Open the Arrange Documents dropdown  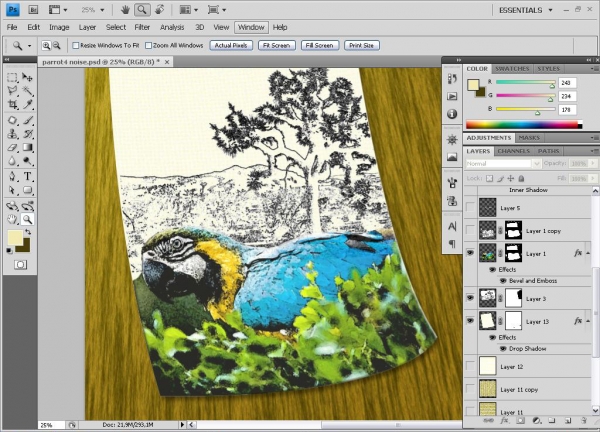(x=189, y=10)
